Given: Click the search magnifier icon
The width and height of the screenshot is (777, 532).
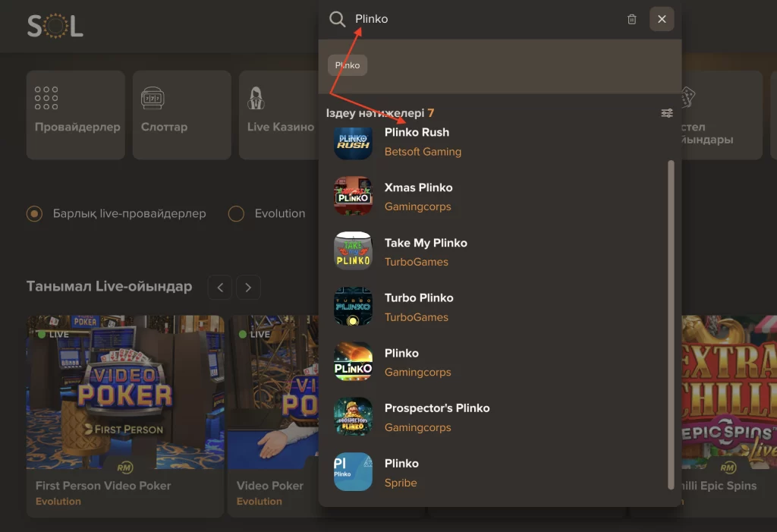Looking at the screenshot, I should [x=337, y=19].
